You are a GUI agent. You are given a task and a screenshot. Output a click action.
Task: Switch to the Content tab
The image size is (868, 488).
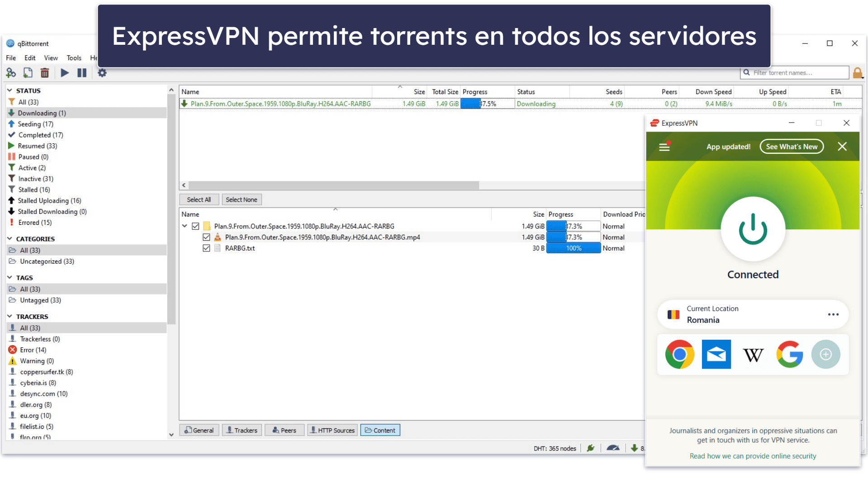click(x=380, y=430)
